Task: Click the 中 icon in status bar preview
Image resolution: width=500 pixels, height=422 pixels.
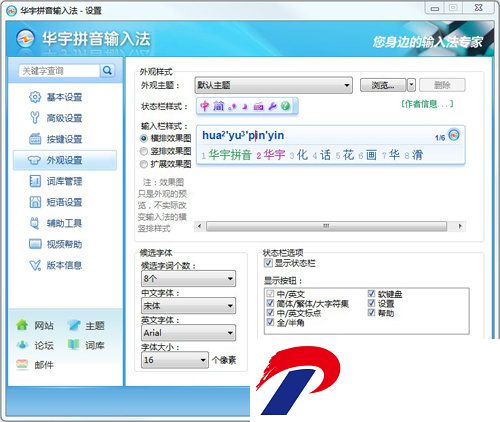Action: (x=204, y=106)
